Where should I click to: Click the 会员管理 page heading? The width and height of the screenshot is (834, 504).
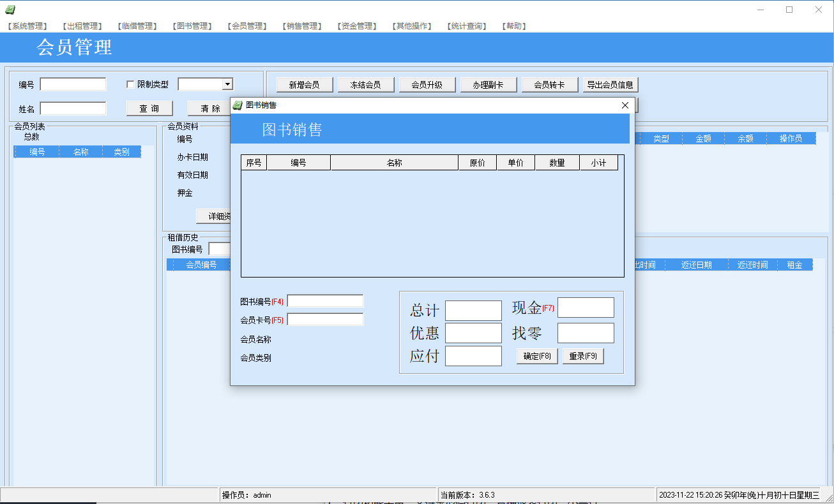click(74, 47)
